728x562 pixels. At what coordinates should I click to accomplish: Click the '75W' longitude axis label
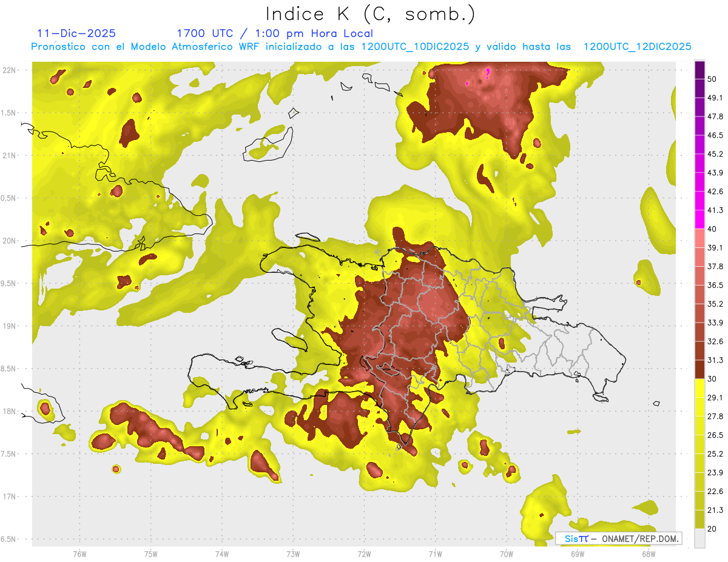[151, 554]
